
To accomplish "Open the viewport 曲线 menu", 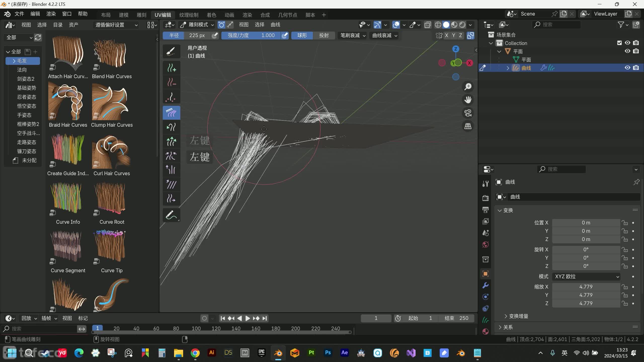I will point(275,25).
